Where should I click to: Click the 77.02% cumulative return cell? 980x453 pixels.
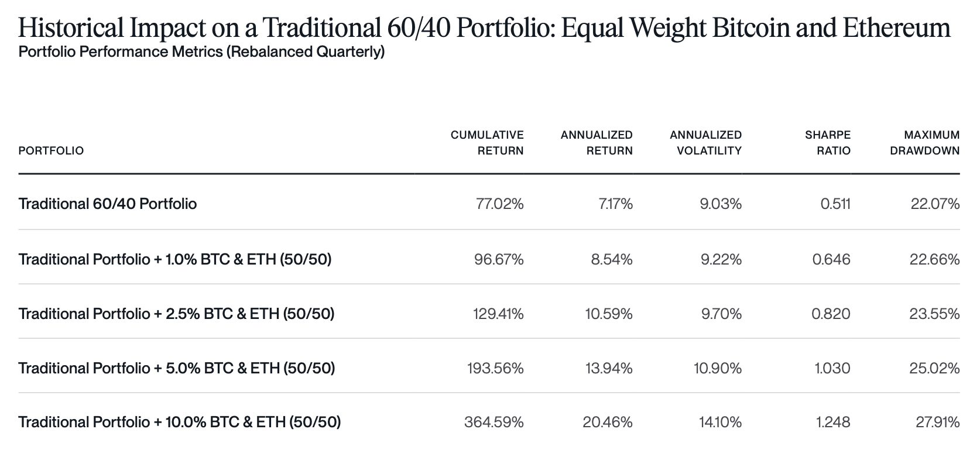coord(499,204)
